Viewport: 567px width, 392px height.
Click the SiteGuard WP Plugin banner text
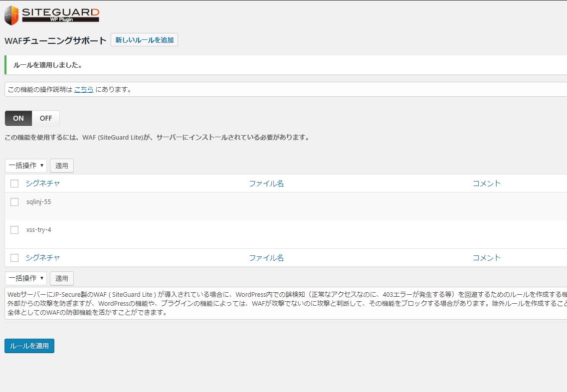(60, 15)
